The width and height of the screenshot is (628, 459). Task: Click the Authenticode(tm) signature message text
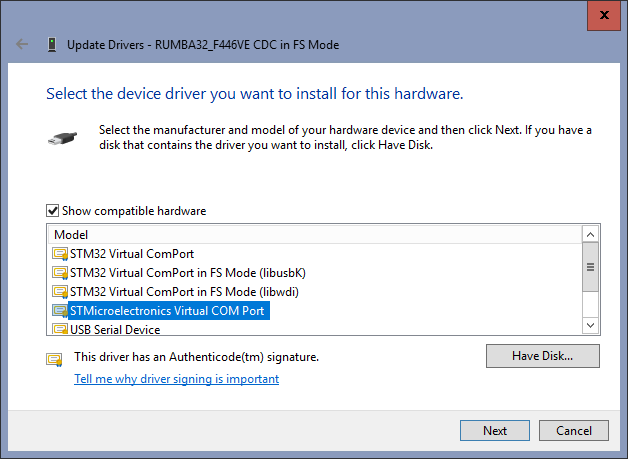pos(196,356)
